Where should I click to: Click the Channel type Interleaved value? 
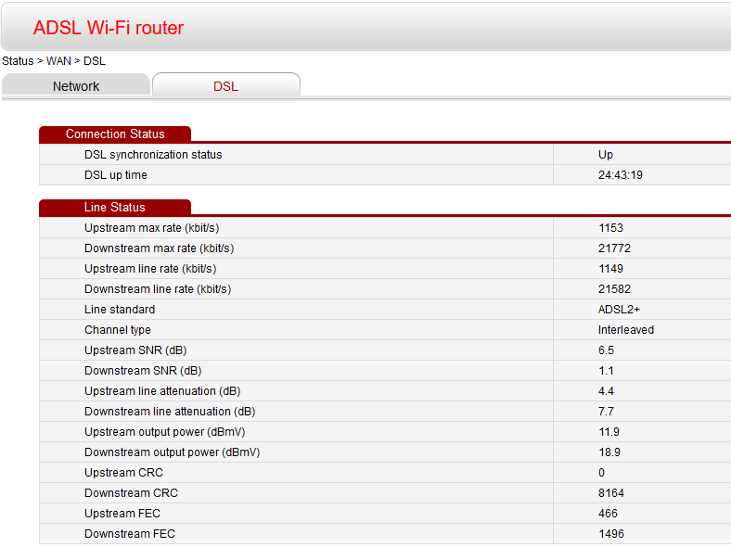[625, 330]
